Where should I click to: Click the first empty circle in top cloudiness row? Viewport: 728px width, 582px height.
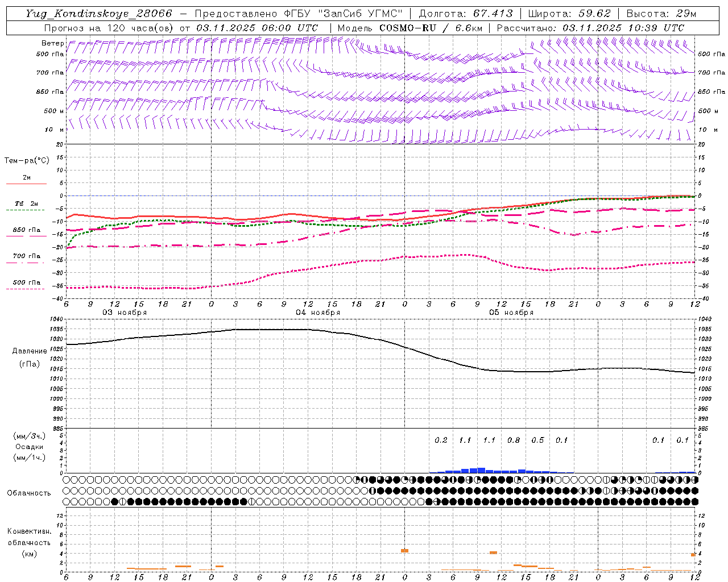tap(67, 480)
